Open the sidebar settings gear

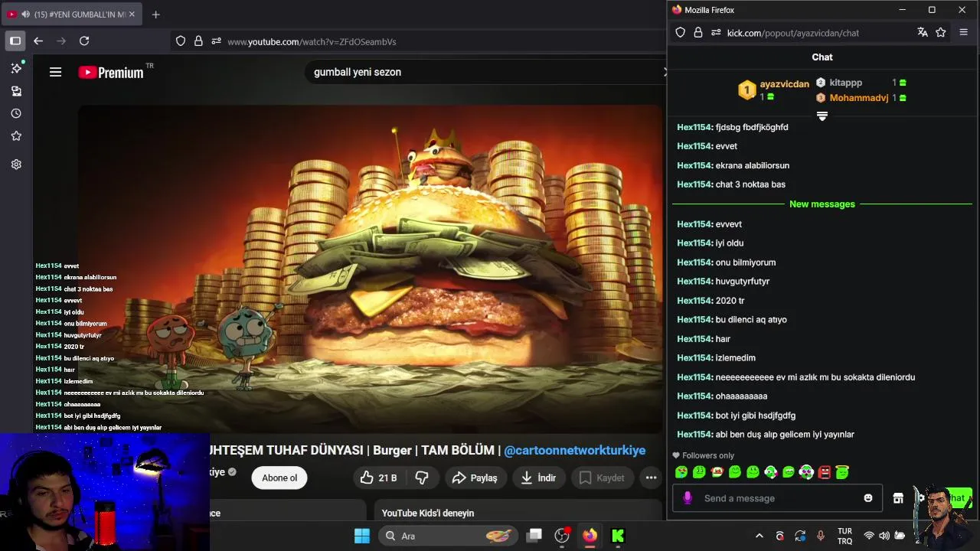pos(16,164)
